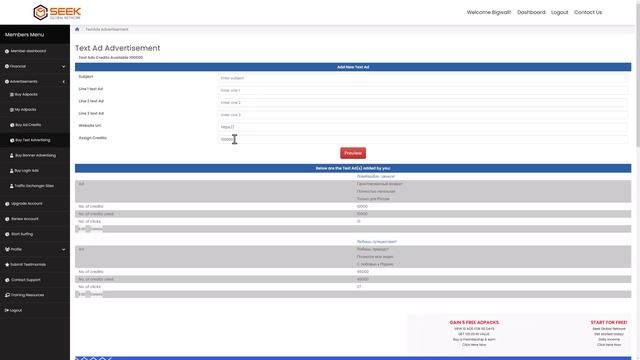Focus the Line 2 text Ad field
Viewport: 640px width, 360px height.
(422, 102)
